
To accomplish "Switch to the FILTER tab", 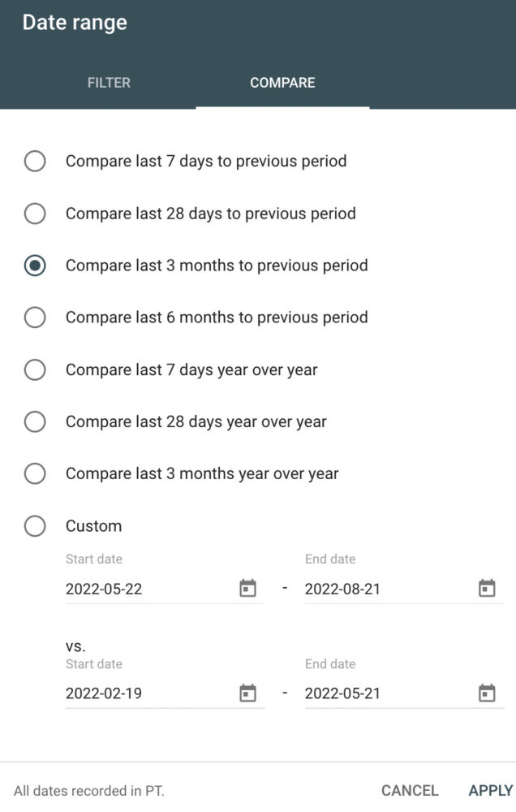I will click(x=109, y=83).
